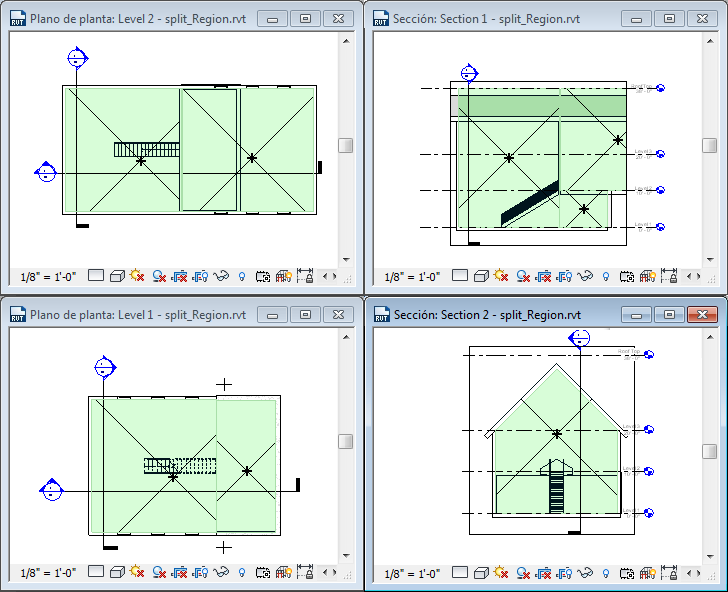Select left section head marker in Level 2 plan

46,173
